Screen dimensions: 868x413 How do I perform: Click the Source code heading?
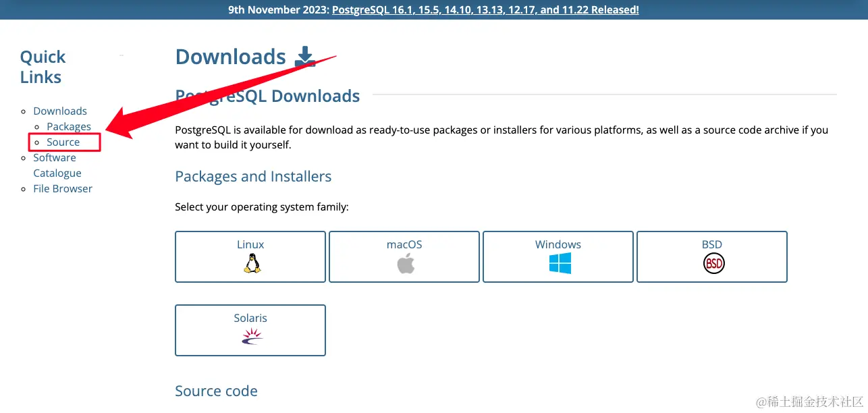tap(216, 391)
